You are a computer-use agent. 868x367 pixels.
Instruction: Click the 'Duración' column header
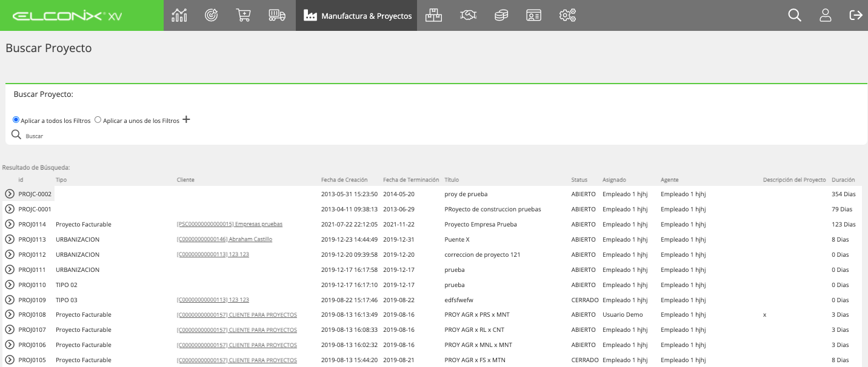843,180
